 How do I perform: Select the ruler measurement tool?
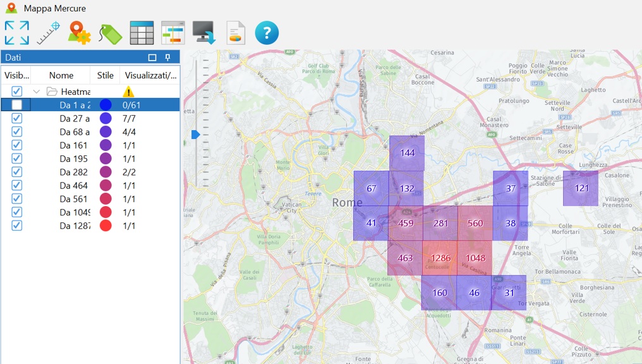48,33
